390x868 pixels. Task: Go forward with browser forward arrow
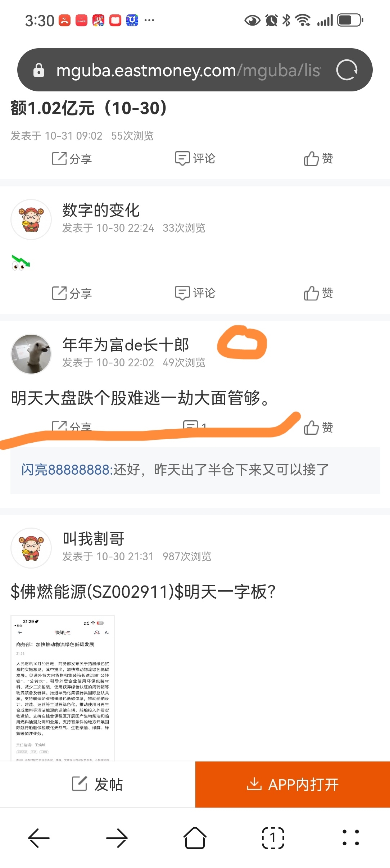point(117,838)
